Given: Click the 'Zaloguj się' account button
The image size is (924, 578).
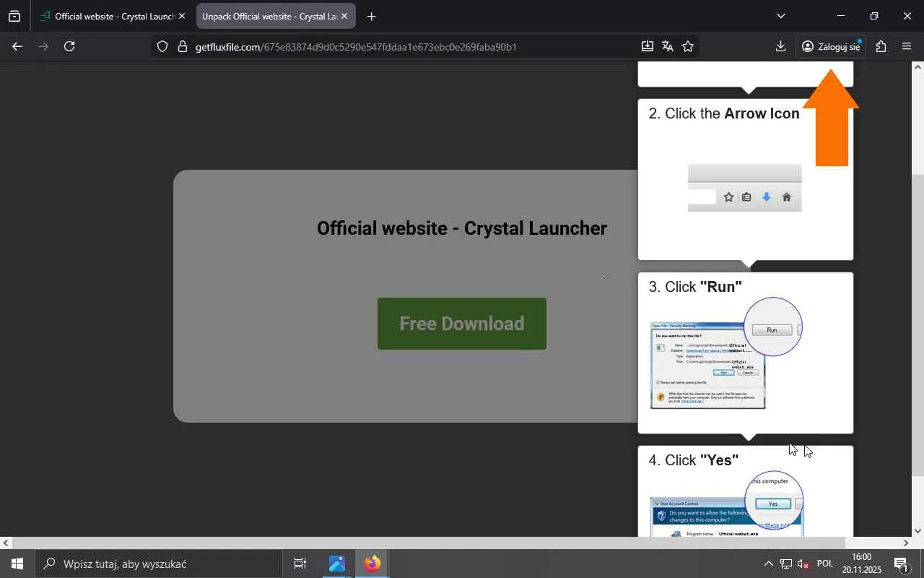Looking at the screenshot, I should point(831,46).
